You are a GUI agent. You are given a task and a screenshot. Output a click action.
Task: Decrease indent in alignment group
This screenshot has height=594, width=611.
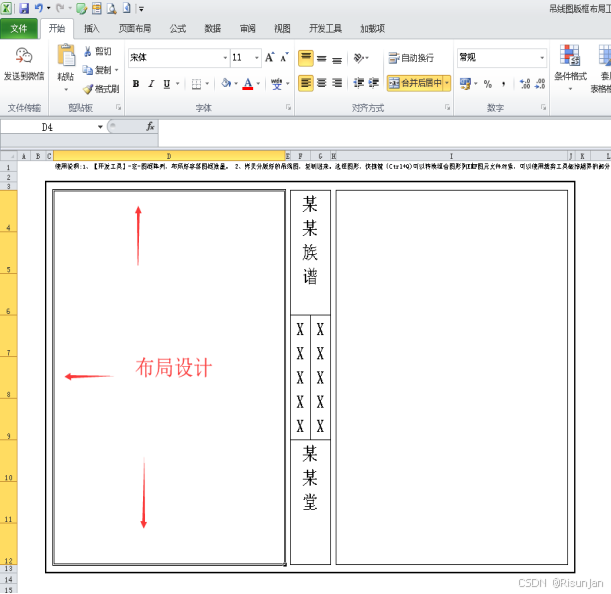(x=358, y=83)
